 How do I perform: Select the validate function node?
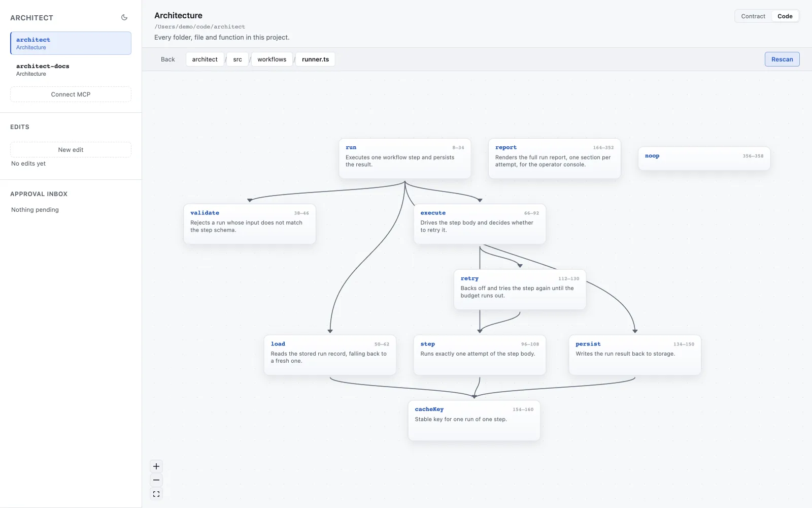249,224
